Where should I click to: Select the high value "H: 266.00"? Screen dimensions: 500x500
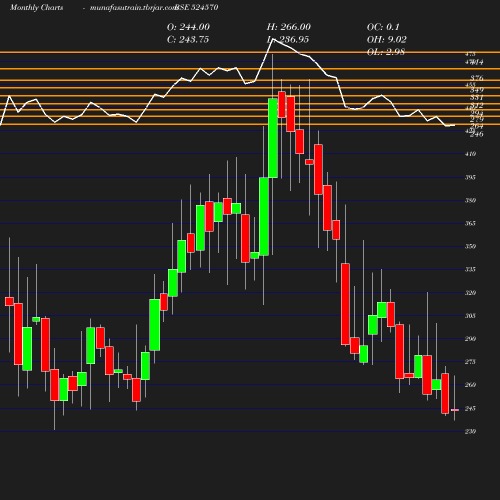tap(289, 27)
